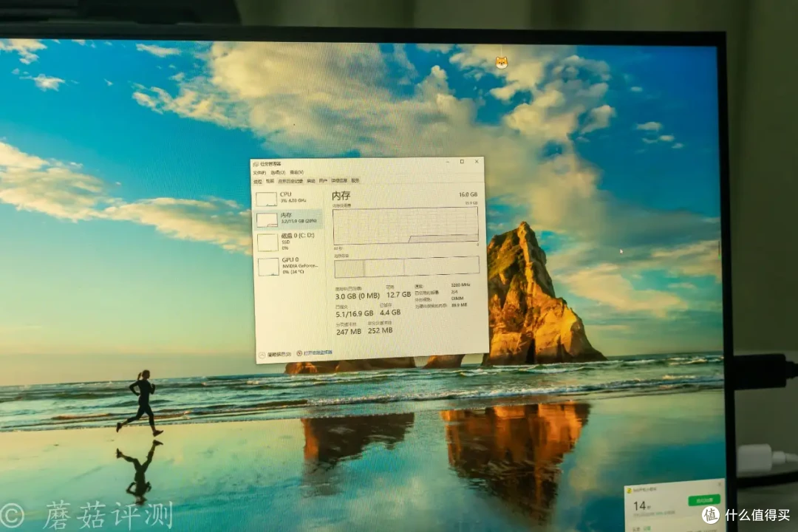Viewport: 798px width, 532px height.
Task: Click the Shiba dog icon on the desktop
Action: tap(502, 63)
